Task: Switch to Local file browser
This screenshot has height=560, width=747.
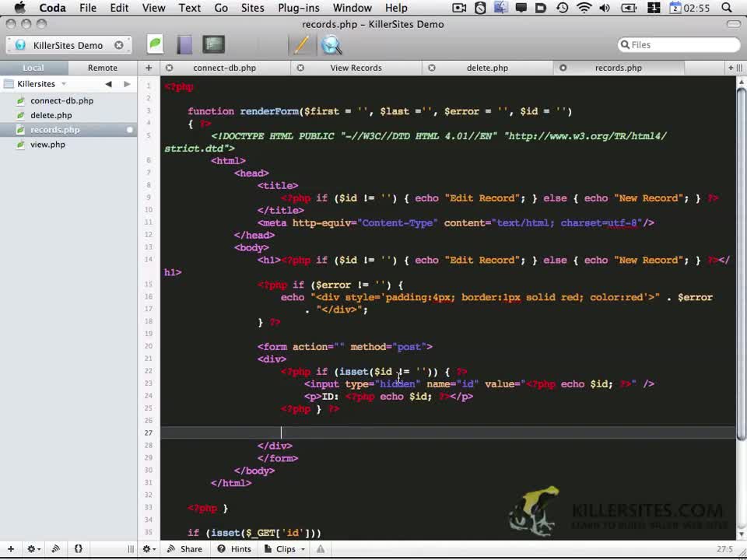Action: pos(33,68)
